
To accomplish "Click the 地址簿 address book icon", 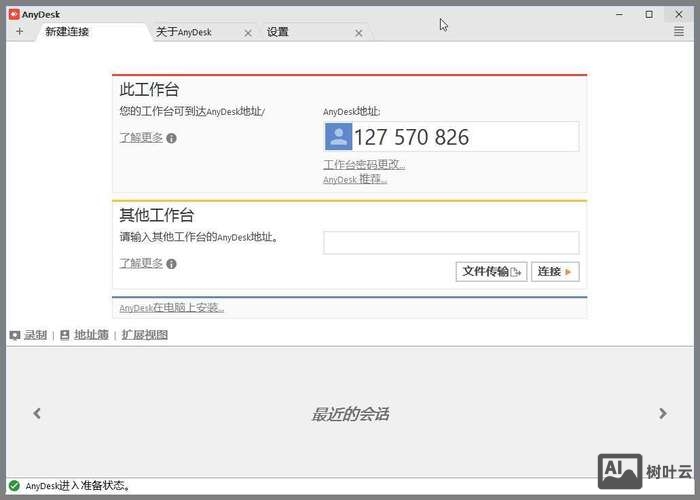I will coord(65,335).
